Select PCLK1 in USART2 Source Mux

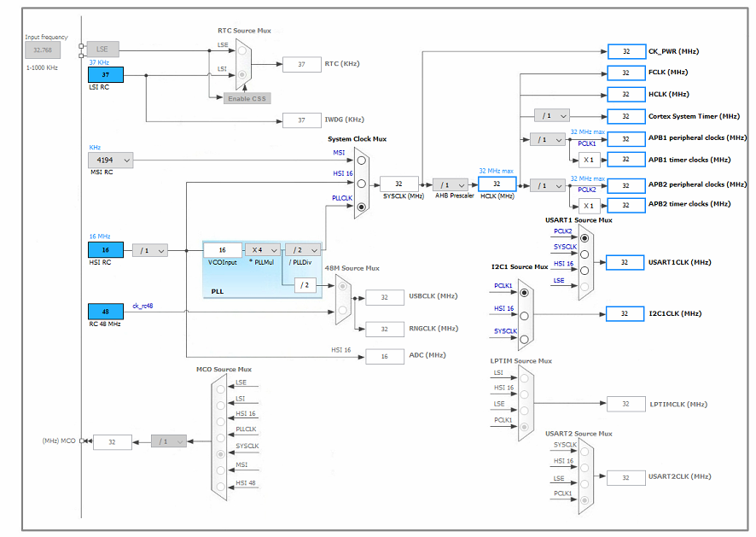(584, 499)
